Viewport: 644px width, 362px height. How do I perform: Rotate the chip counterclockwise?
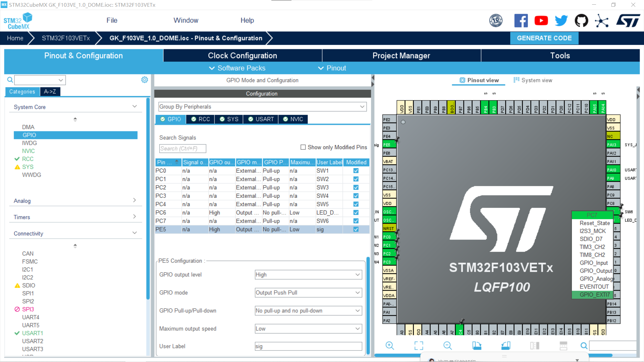[x=505, y=346]
